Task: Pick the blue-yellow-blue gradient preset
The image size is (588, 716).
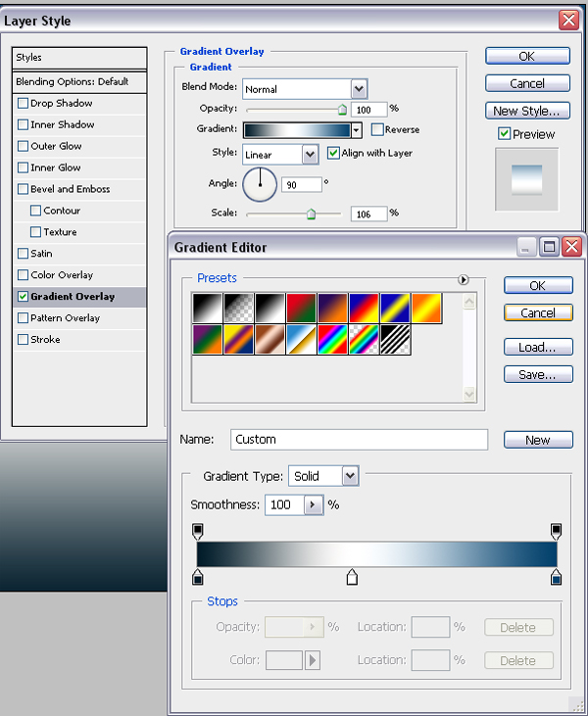Action: (395, 309)
